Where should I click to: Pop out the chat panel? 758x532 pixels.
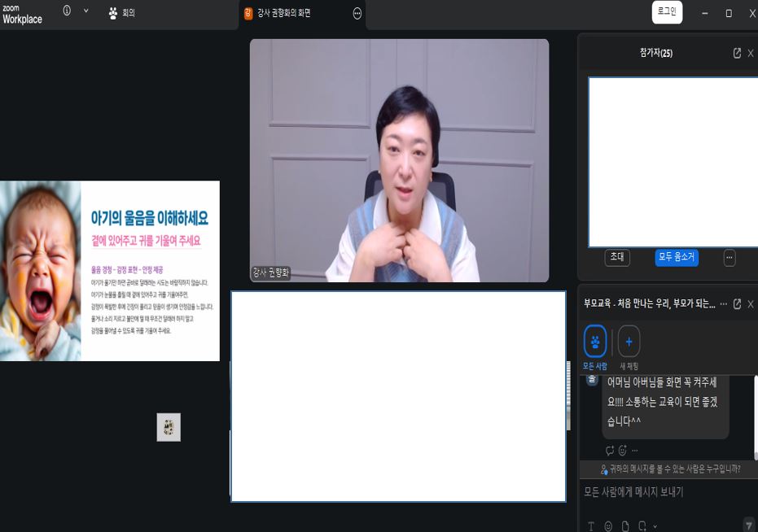click(x=737, y=303)
